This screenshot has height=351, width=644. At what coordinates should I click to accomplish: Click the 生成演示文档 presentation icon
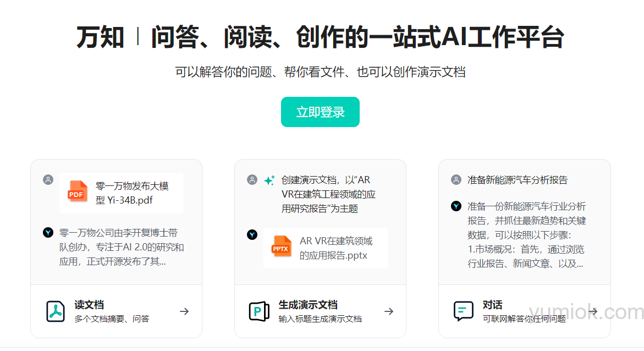coord(259,311)
